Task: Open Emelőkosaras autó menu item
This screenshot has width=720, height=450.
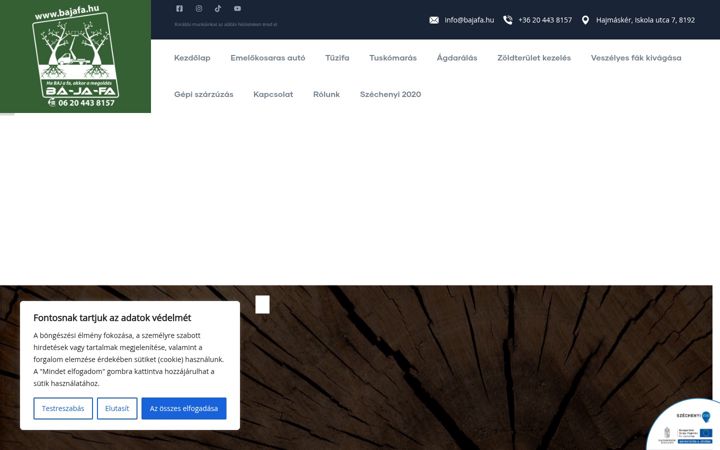Action: tap(268, 58)
